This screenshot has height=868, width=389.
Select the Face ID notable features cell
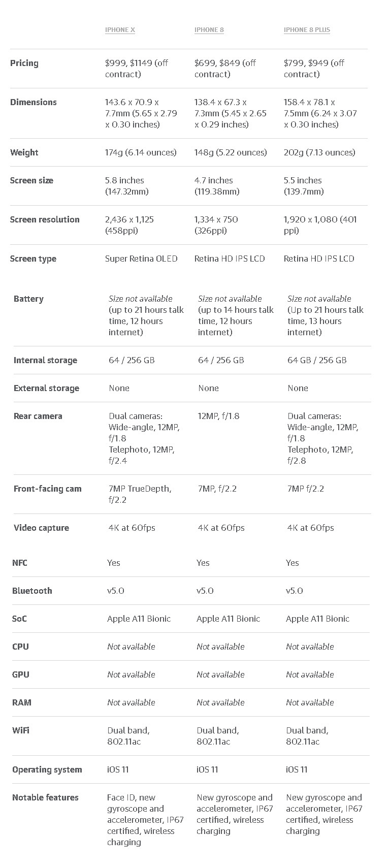[x=145, y=820]
